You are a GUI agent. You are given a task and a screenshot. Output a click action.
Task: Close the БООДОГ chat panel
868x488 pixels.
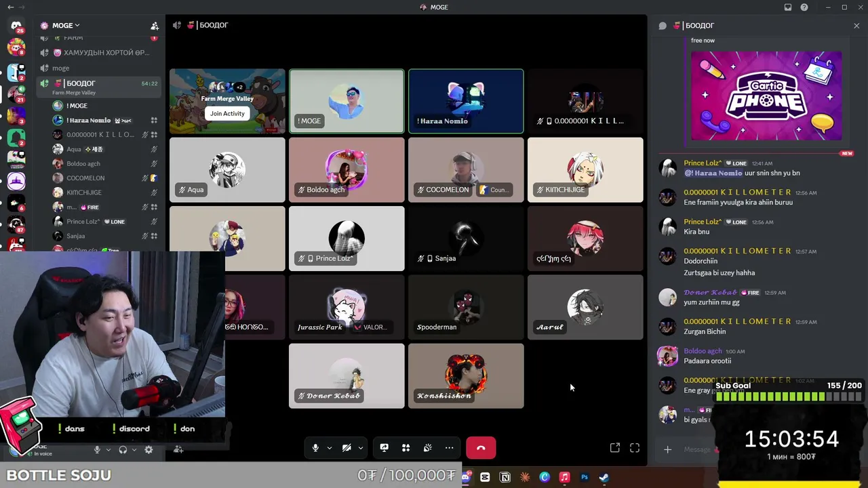click(x=856, y=26)
